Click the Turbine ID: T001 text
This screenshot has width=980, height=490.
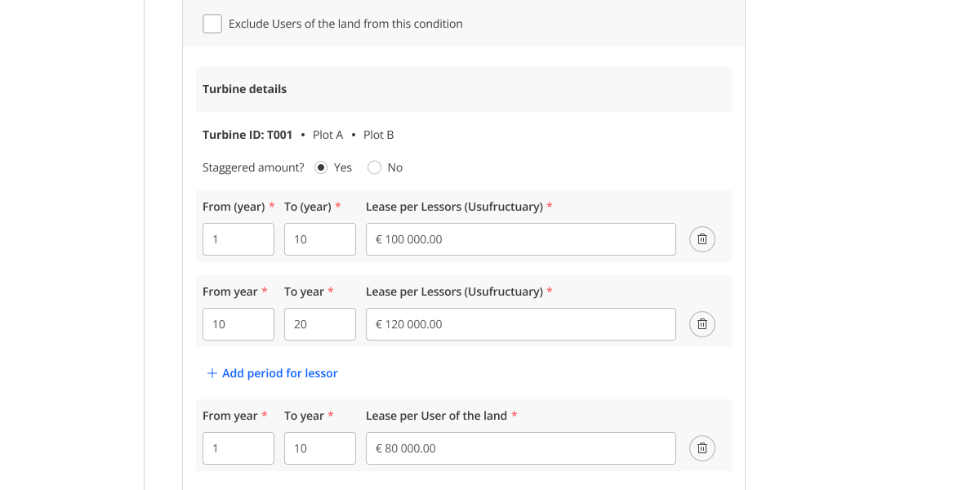pyautogui.click(x=247, y=135)
